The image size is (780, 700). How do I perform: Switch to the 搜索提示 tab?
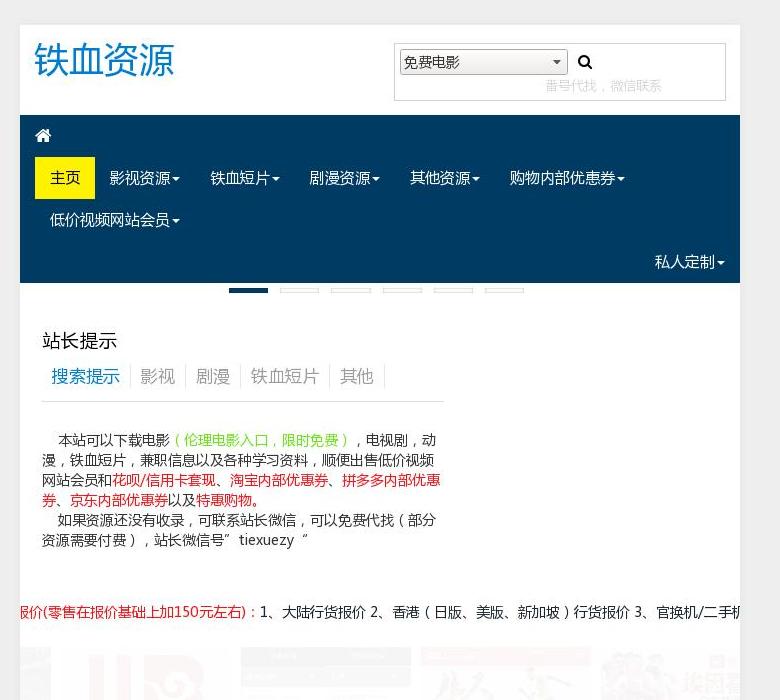coord(86,376)
